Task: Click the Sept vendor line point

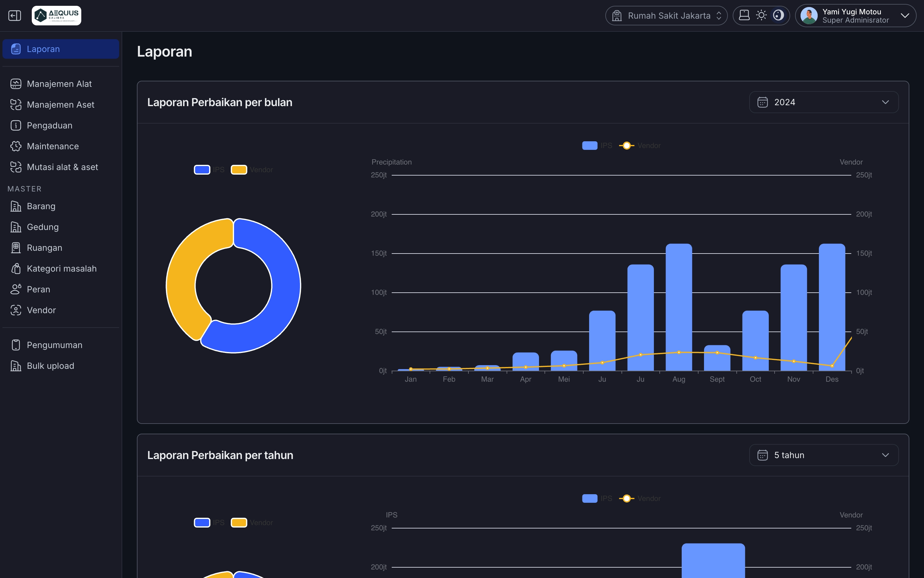Action: pyautogui.click(x=717, y=352)
